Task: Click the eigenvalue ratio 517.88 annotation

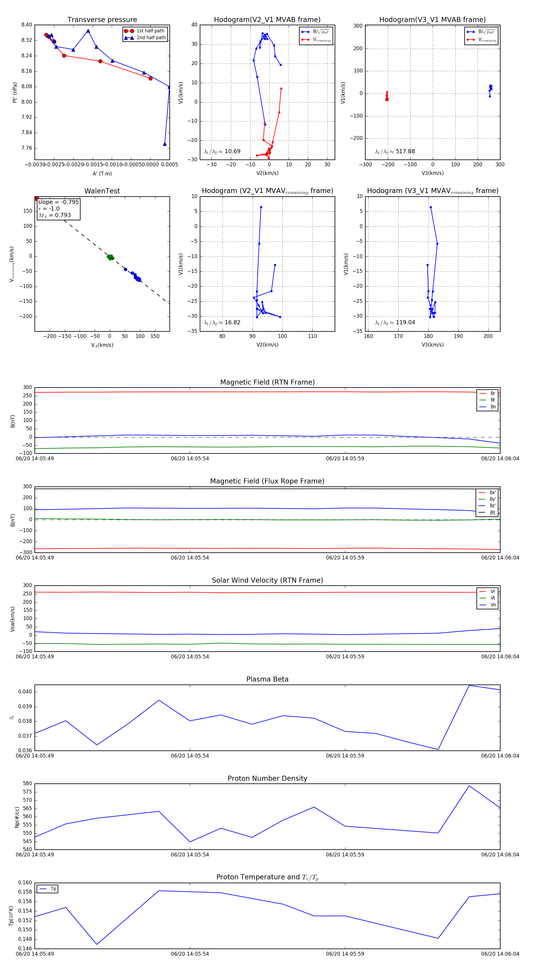Action: (395, 151)
